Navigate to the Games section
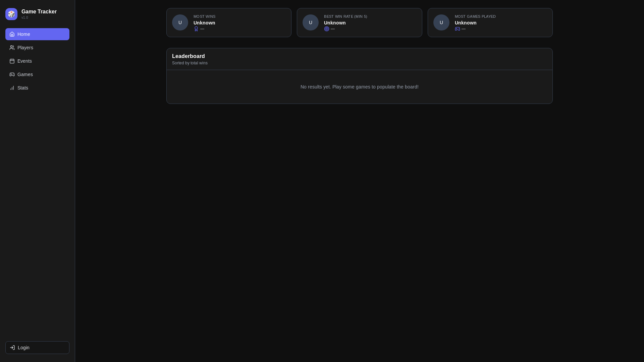The height and width of the screenshot is (362, 644). (37, 74)
